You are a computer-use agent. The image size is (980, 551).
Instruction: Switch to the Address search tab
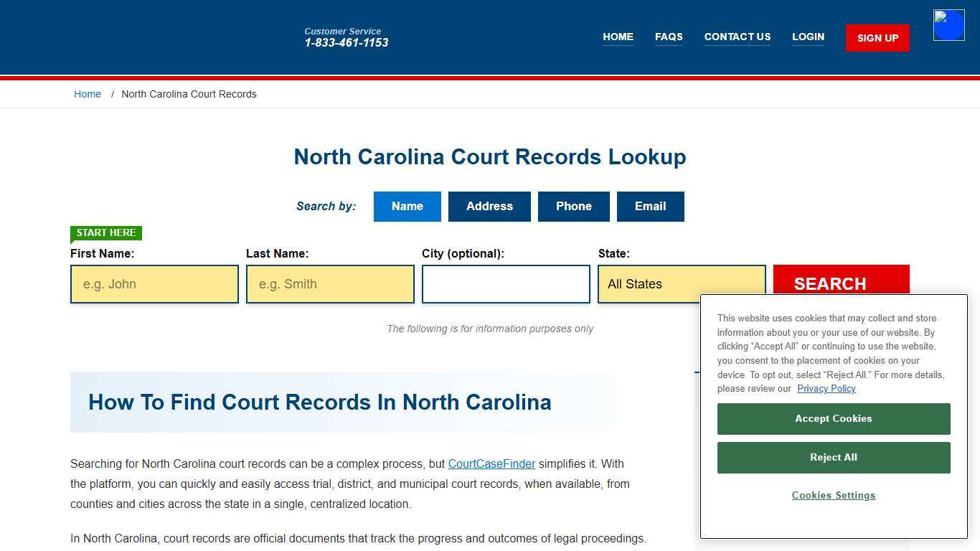(489, 206)
